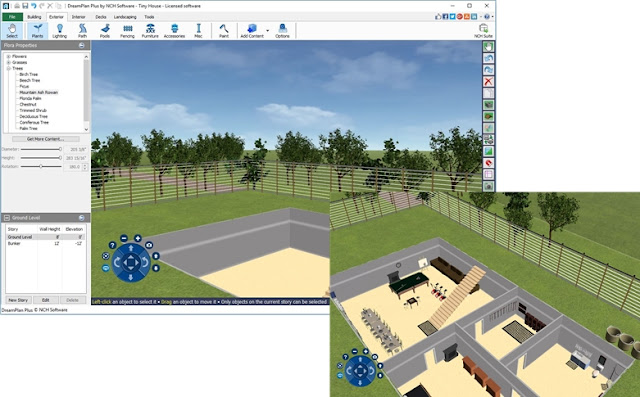Image resolution: width=640 pixels, height=397 pixels.
Task: Click the Rotation value stepper arrows
Action: tap(85, 166)
